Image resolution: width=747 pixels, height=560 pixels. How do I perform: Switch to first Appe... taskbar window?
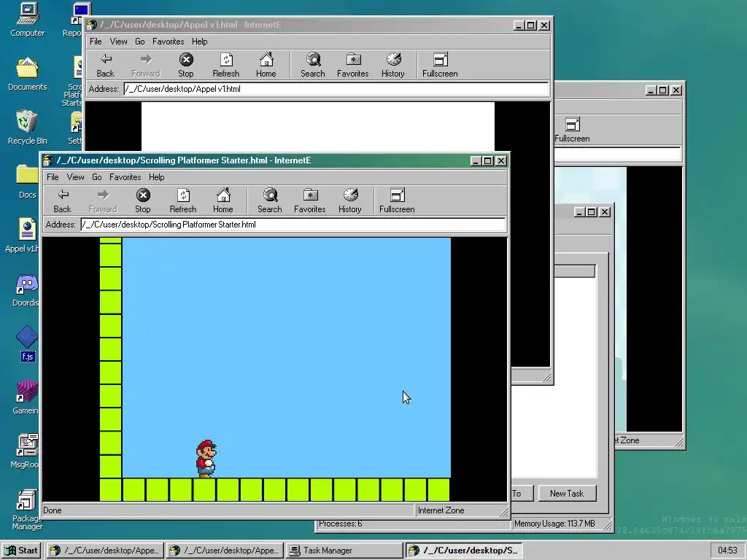[x=105, y=551]
